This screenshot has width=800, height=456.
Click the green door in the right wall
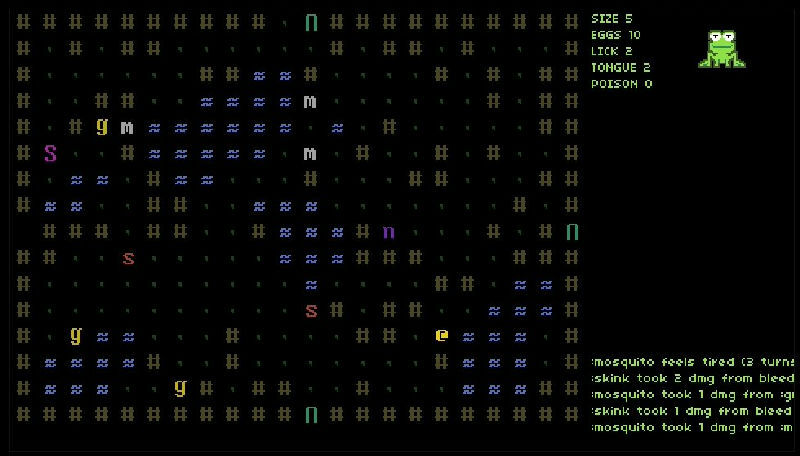coord(572,232)
